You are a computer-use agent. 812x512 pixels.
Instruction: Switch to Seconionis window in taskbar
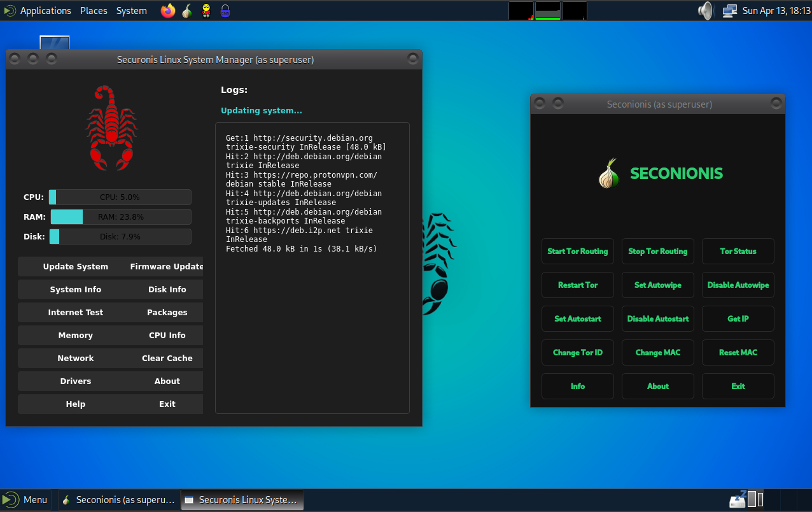(x=118, y=500)
